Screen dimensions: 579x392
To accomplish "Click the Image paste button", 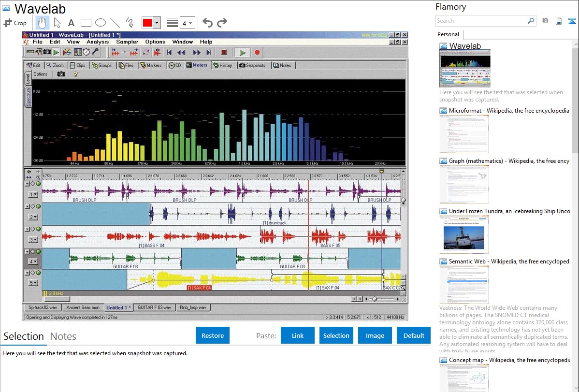I will [x=375, y=335].
